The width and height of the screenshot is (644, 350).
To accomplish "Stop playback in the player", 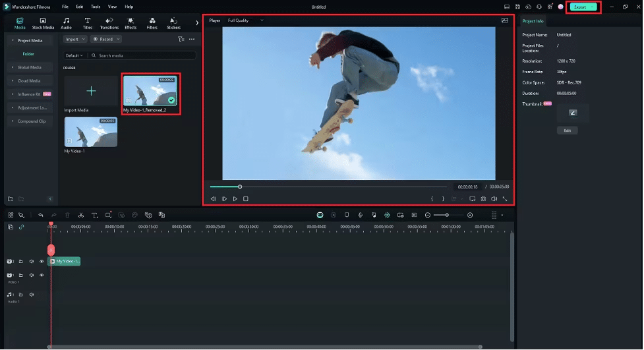I will tap(246, 199).
